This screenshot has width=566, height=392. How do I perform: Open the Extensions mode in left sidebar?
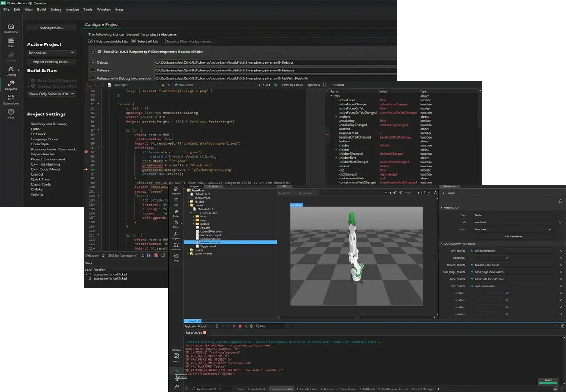[11, 99]
